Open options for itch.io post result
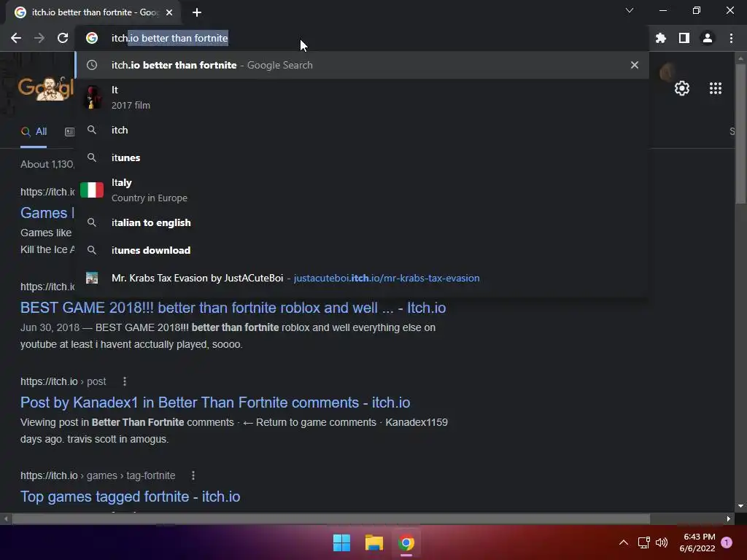747x560 pixels. pos(124,381)
